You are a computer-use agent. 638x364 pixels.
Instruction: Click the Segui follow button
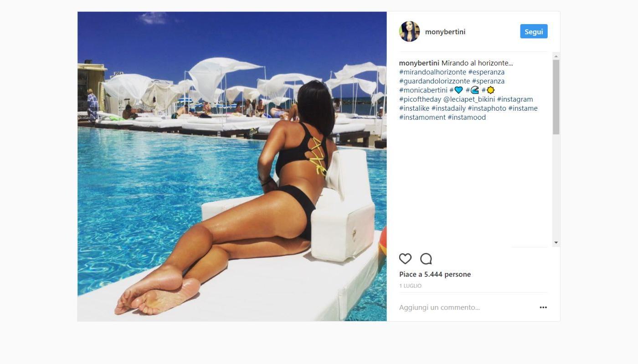pos(534,31)
